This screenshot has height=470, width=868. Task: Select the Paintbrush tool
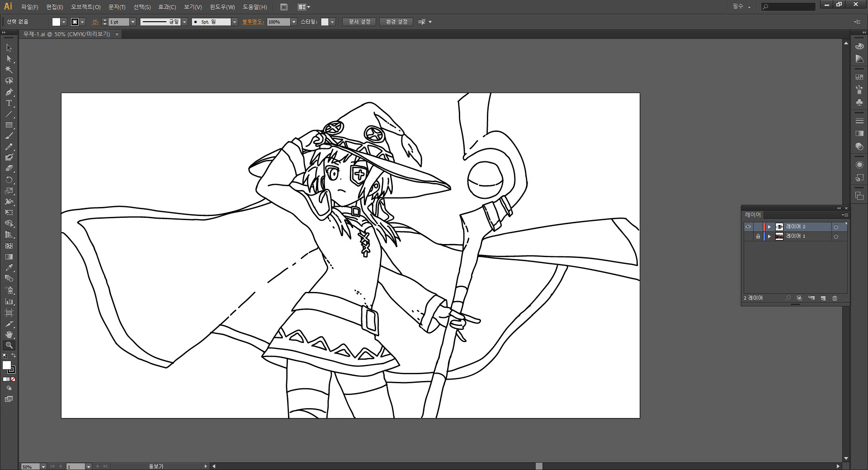point(9,136)
